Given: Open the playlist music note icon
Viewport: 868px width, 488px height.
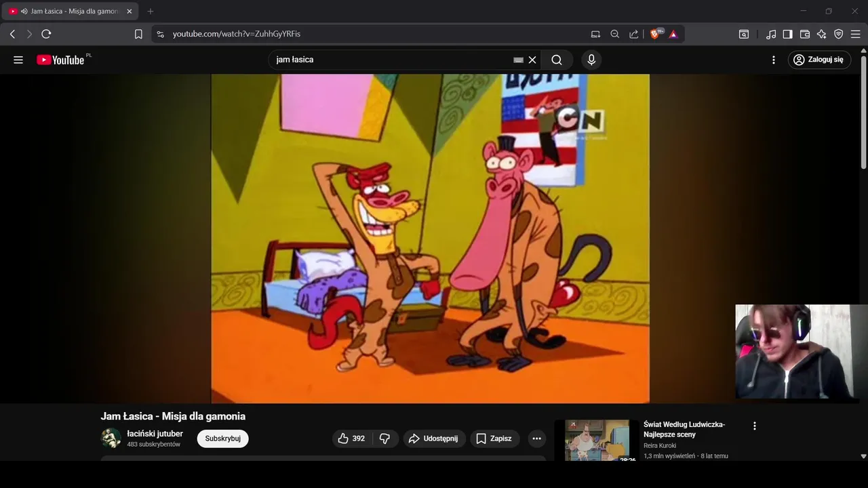Looking at the screenshot, I should click(x=771, y=34).
